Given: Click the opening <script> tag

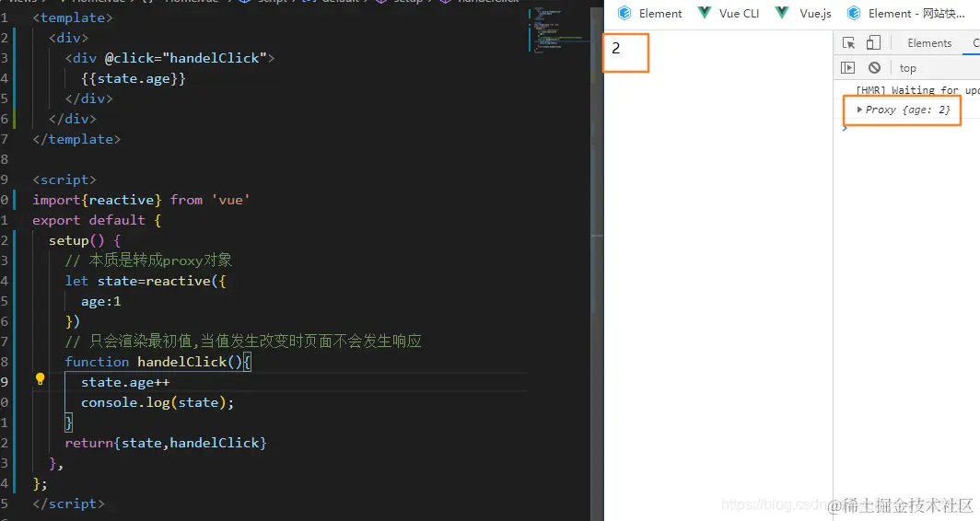Looking at the screenshot, I should point(64,179).
